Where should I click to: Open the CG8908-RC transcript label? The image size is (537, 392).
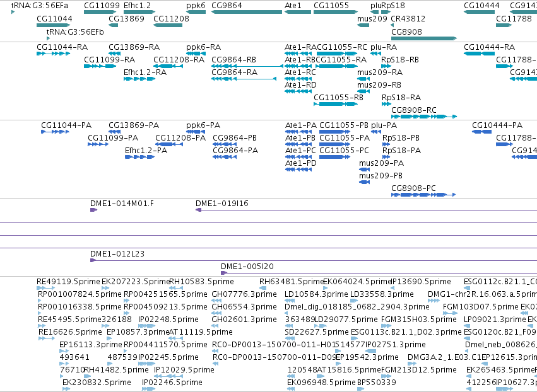point(414,110)
